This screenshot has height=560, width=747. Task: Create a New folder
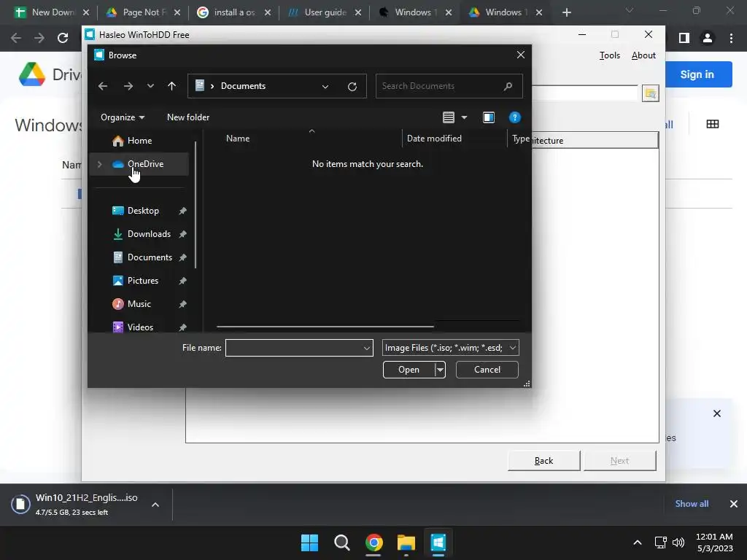188,117
